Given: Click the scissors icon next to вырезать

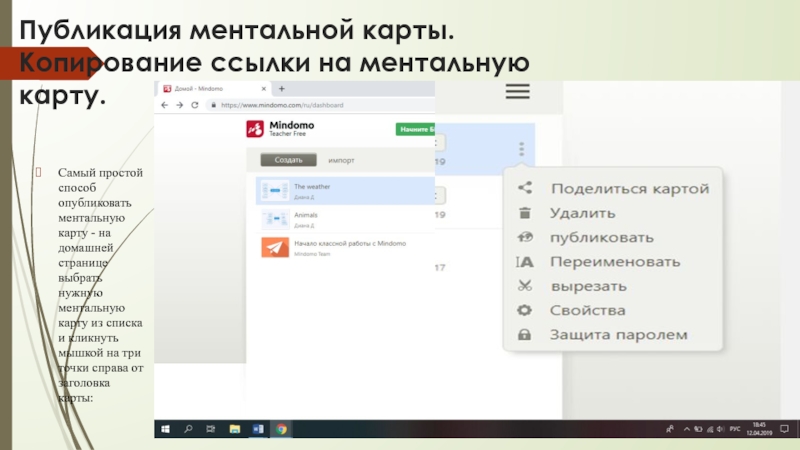Looking at the screenshot, I should 524,286.
